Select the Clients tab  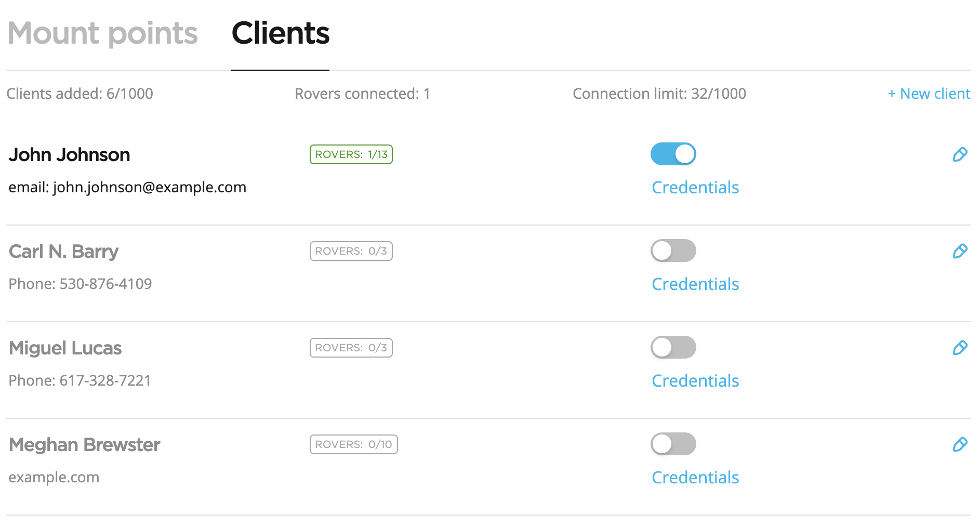click(x=280, y=33)
